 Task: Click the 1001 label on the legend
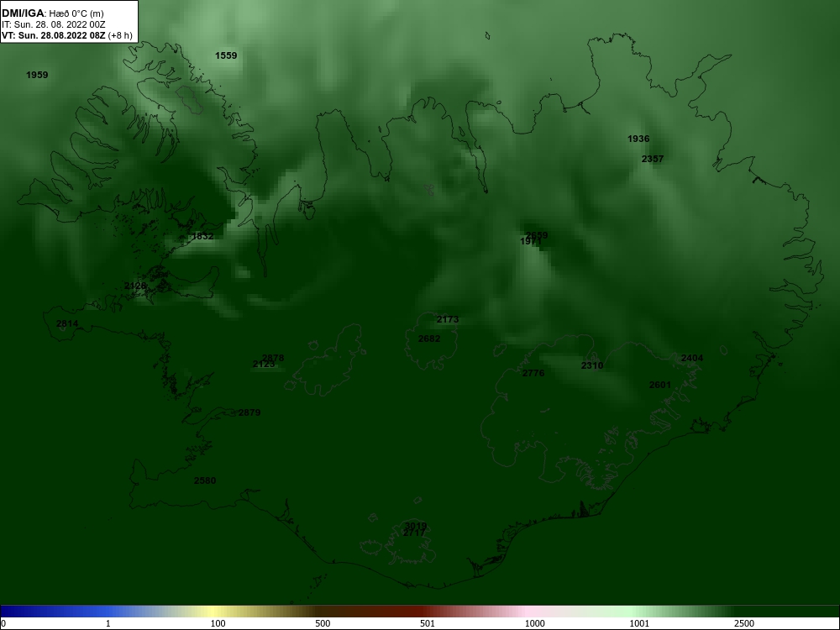pos(639,623)
